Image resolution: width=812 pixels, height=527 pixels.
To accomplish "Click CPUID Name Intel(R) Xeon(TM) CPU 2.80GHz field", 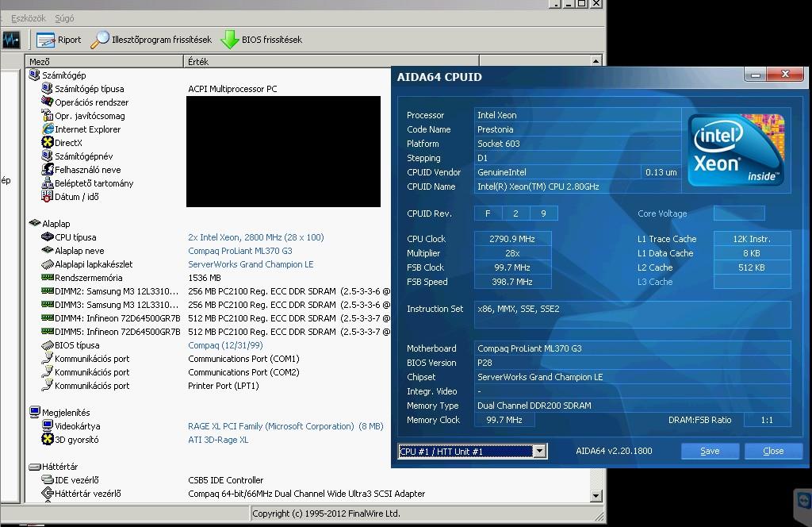I will (x=577, y=187).
